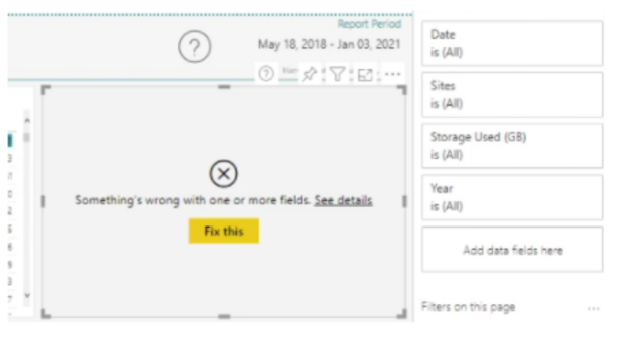Expand the Year filter card
The width and height of the screenshot is (644, 338).
(512, 197)
